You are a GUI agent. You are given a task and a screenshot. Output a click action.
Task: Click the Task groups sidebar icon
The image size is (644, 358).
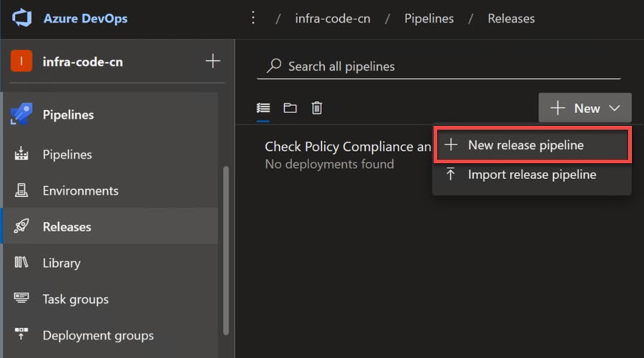click(x=21, y=299)
